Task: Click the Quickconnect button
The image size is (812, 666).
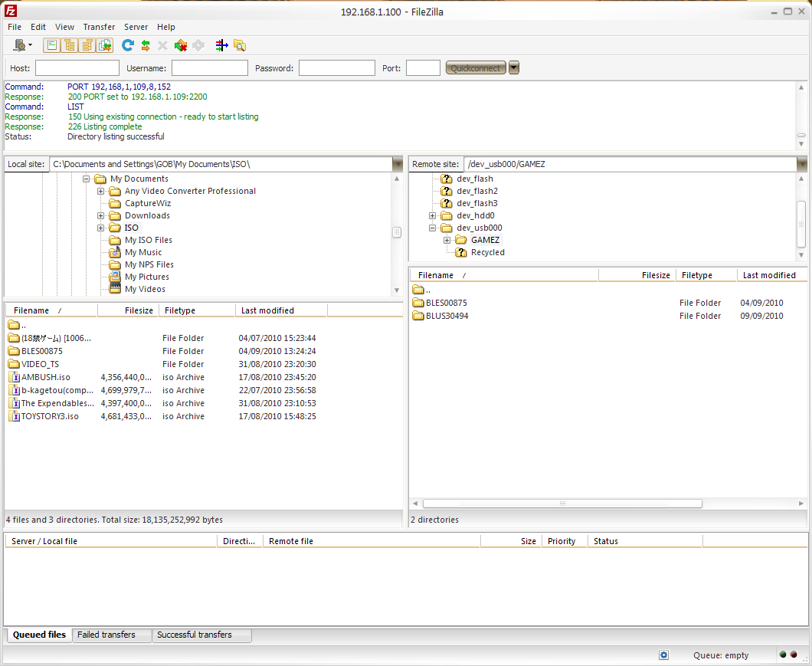Action: (x=475, y=68)
